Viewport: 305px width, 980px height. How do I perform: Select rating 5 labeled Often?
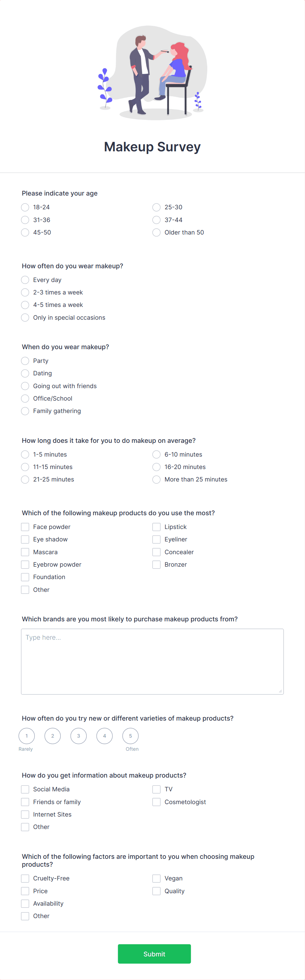[x=131, y=736]
